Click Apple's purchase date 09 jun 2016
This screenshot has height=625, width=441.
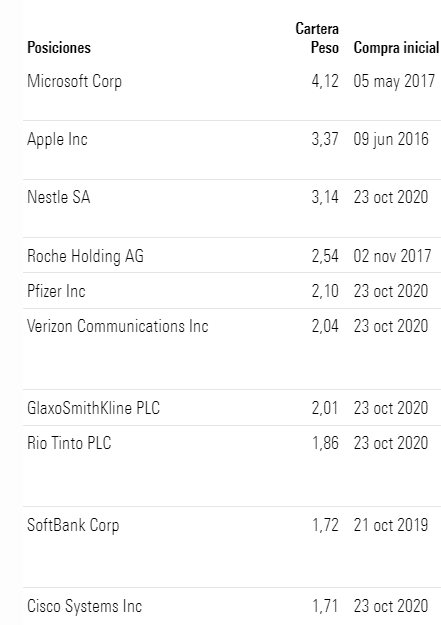(391, 139)
